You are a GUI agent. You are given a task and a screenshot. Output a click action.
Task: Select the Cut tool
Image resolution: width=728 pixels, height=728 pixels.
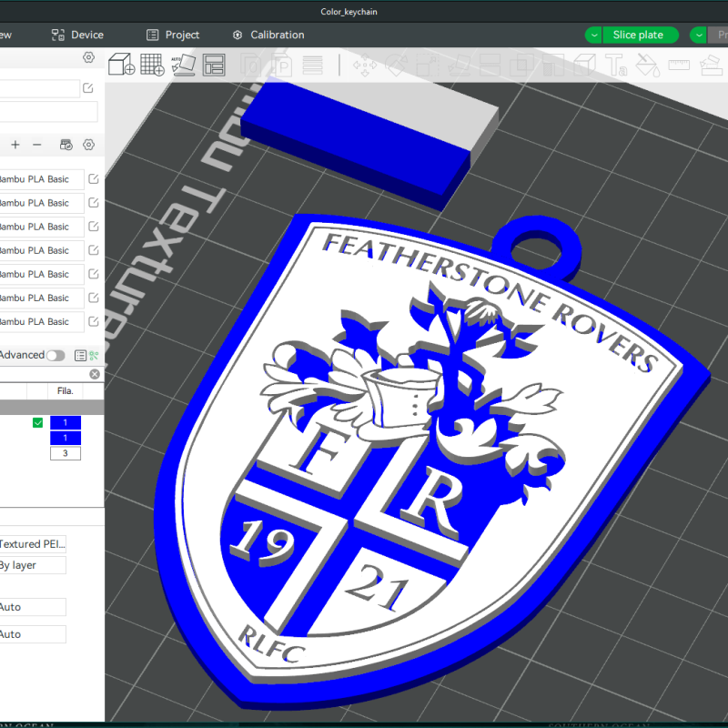pyautogui.click(x=490, y=65)
